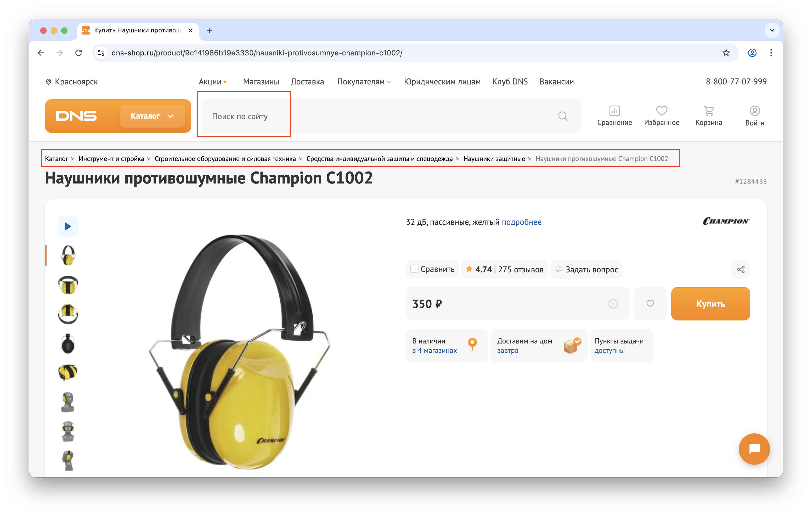Click the price info icon
Screen dimensions: 812x516
613,304
